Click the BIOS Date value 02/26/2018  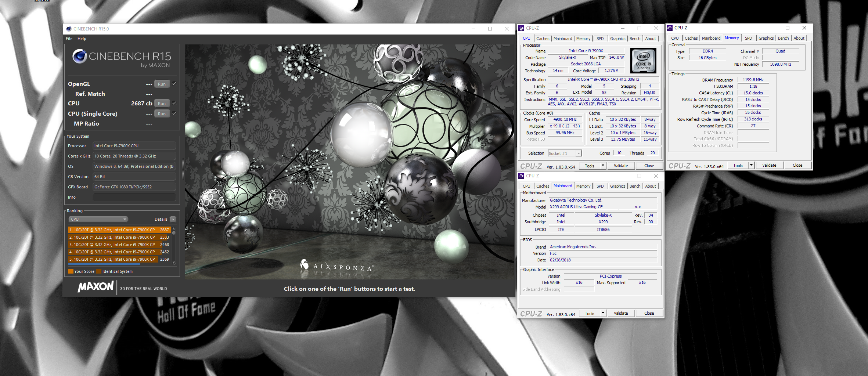click(603, 260)
